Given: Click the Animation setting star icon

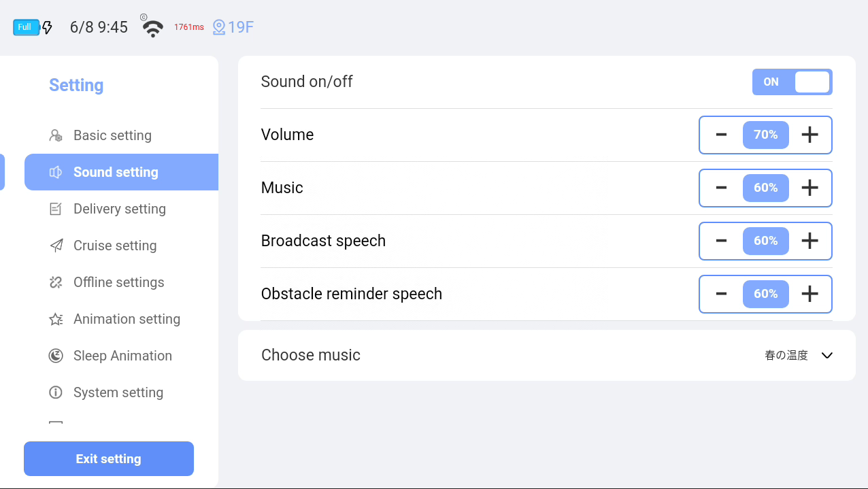Looking at the screenshot, I should tap(56, 319).
